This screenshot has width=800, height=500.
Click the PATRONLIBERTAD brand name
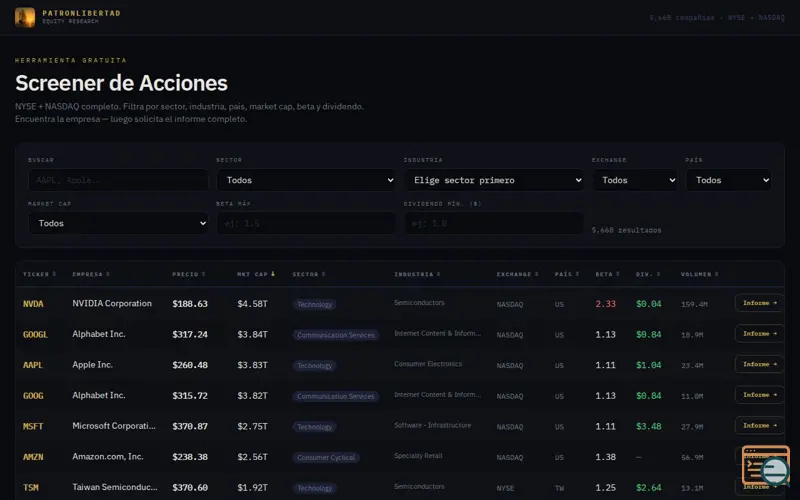click(82, 13)
